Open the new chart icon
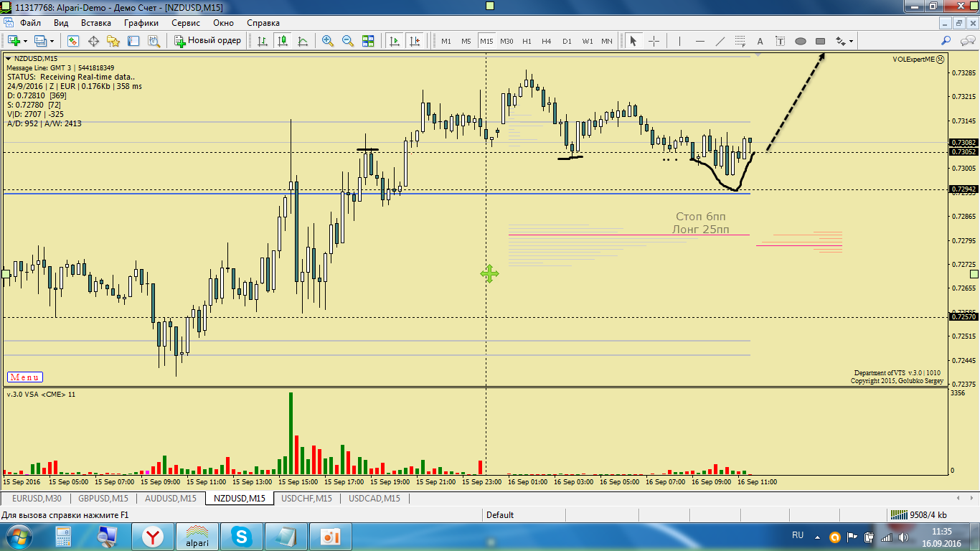980x551 pixels. [x=14, y=41]
